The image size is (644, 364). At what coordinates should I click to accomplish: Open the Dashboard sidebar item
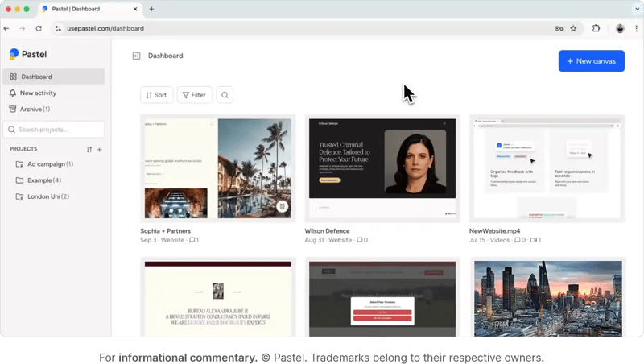point(53,77)
